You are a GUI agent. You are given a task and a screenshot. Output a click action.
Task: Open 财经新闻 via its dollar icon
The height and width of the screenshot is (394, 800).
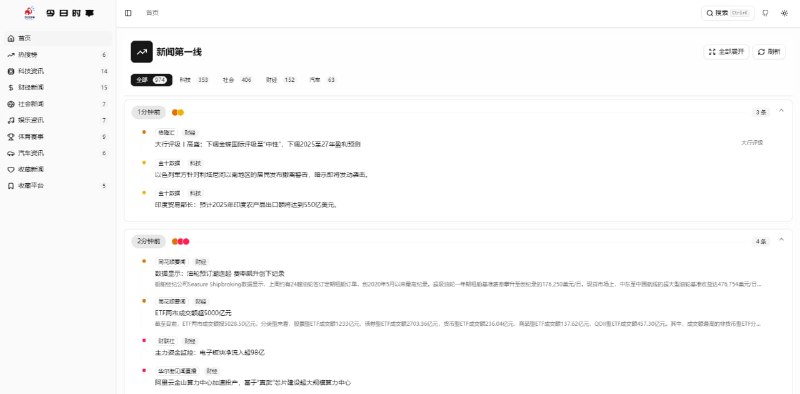pyautogui.click(x=11, y=88)
